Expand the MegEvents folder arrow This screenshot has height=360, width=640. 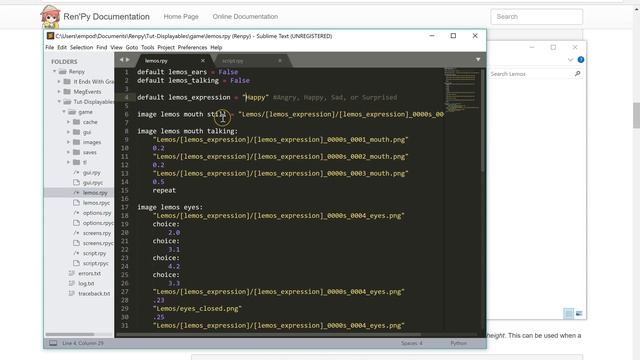point(59,91)
